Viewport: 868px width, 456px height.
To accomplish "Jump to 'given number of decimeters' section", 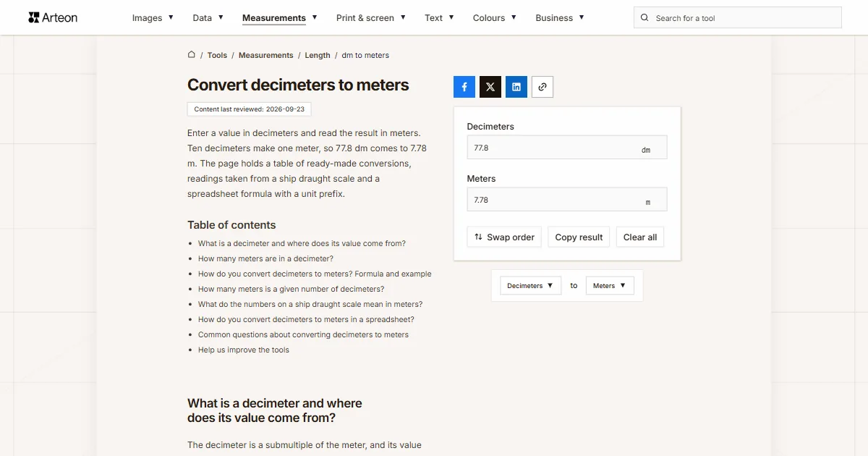I will pos(291,289).
